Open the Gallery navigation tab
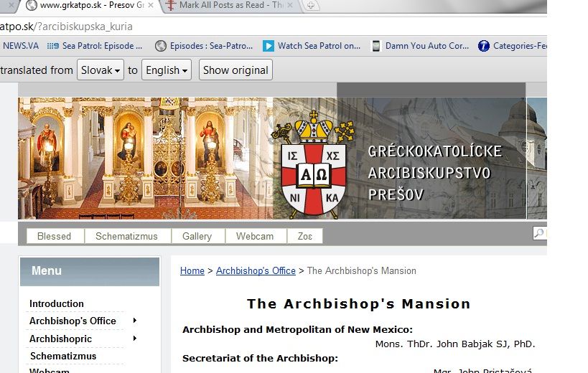Image resolution: width=588 pixels, height=373 pixels. pyautogui.click(x=197, y=236)
